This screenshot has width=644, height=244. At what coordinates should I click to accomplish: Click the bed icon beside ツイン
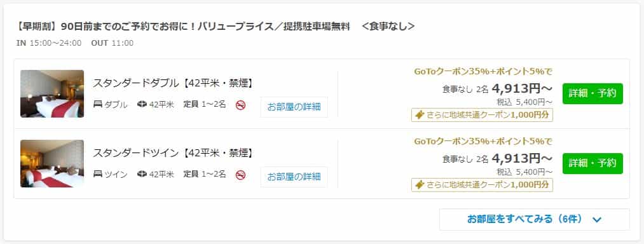tap(98, 175)
